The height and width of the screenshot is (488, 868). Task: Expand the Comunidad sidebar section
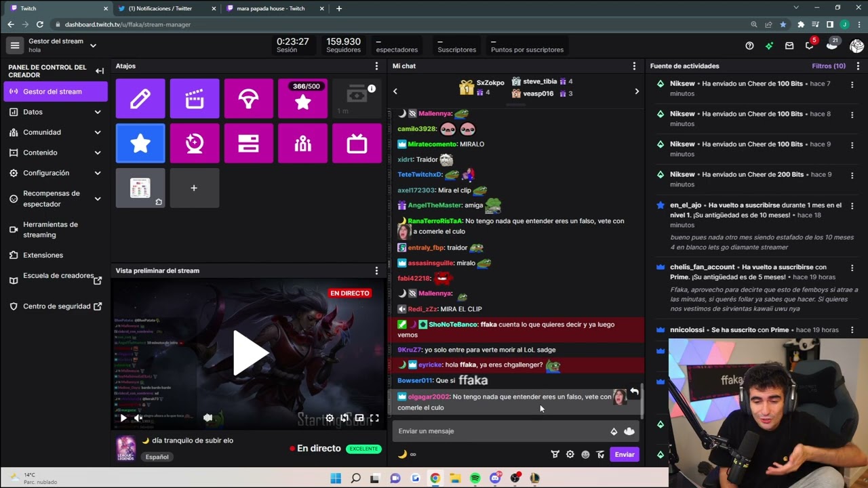coord(98,132)
